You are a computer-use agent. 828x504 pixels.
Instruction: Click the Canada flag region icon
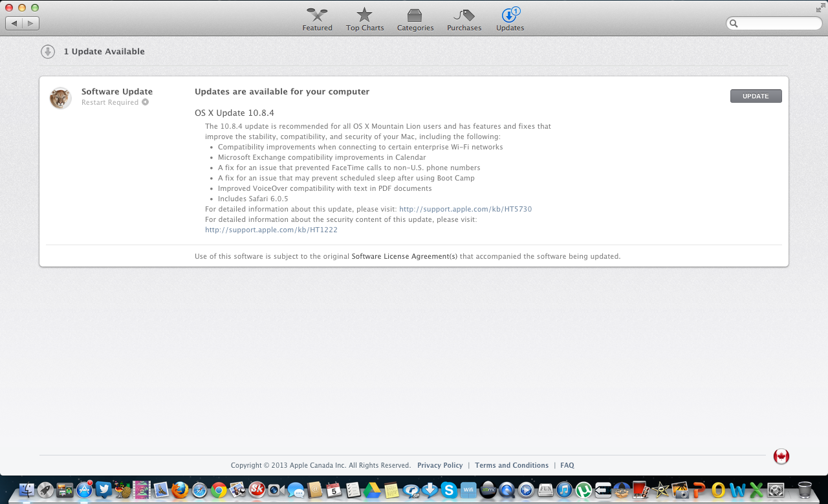point(781,456)
